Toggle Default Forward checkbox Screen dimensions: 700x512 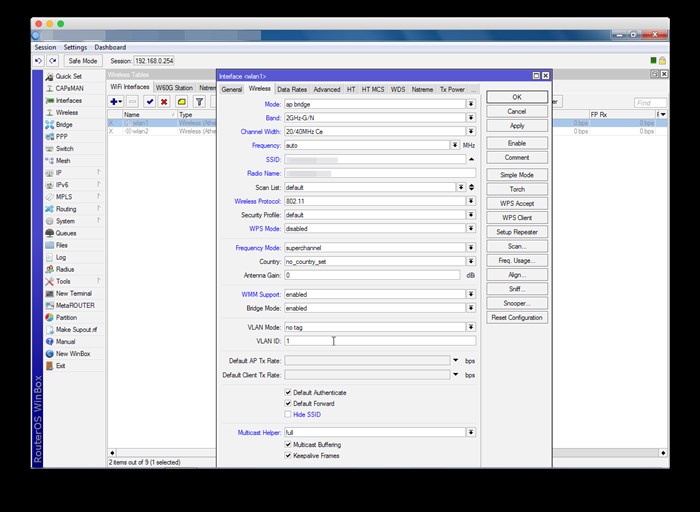click(288, 404)
